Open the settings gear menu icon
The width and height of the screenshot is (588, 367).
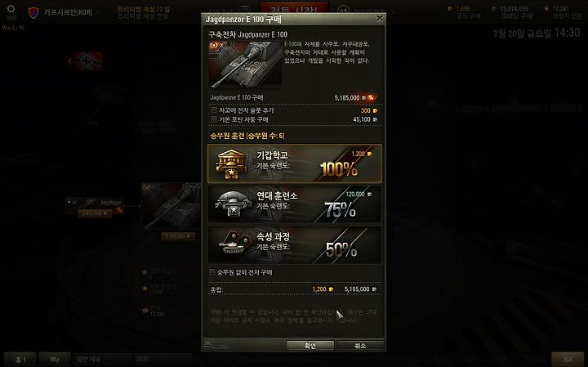(11, 9)
